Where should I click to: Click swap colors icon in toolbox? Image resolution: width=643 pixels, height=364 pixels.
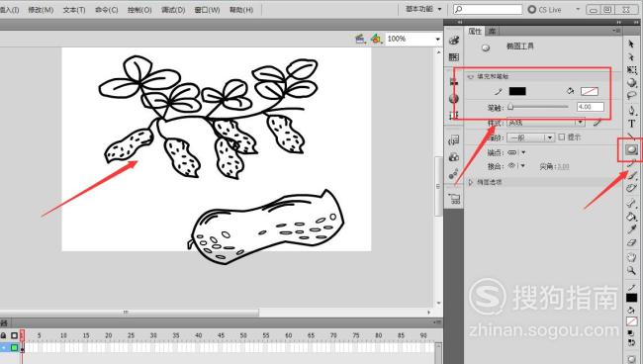(x=631, y=342)
